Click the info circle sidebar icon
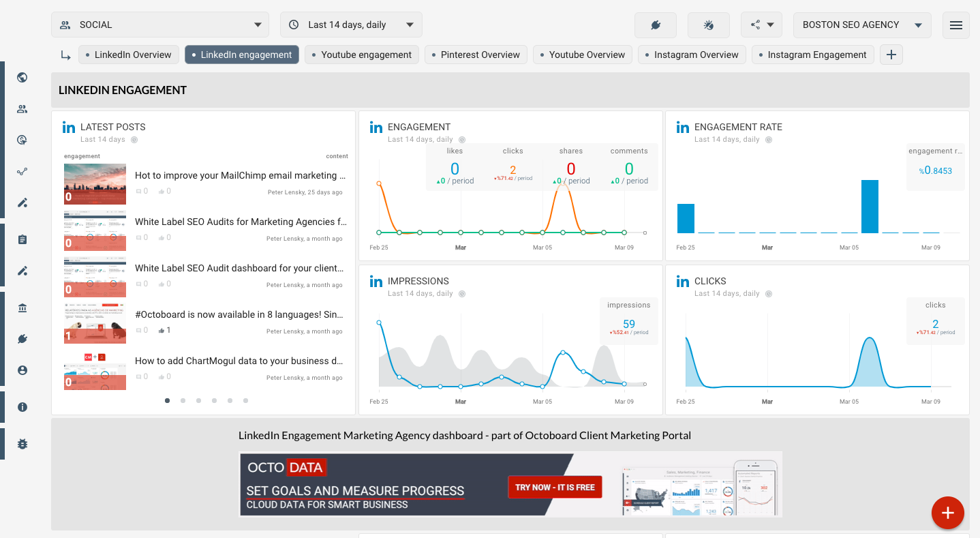 tap(22, 407)
